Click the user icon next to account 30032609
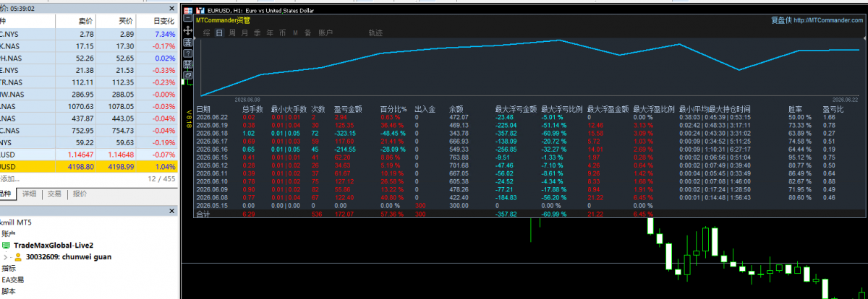The height and width of the screenshot is (299, 868). pos(17,256)
